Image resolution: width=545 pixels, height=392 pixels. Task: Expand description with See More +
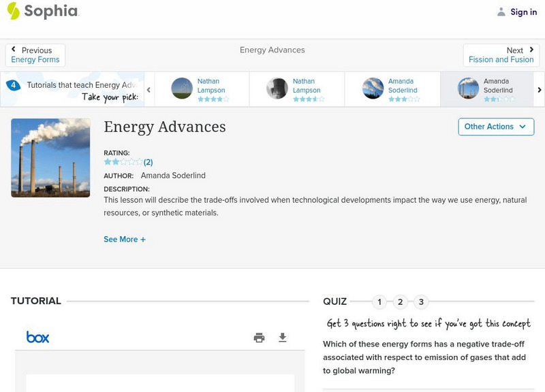coord(125,240)
